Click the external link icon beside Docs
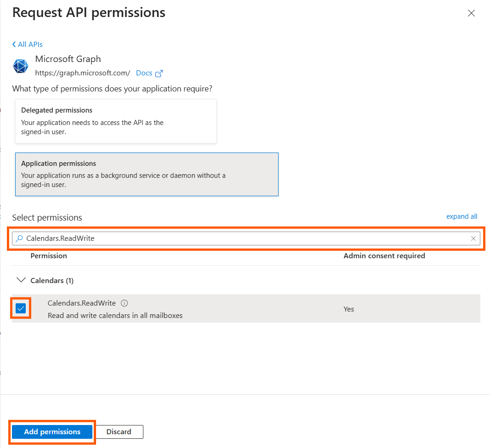Viewport: 490px width, 448px height. (x=159, y=74)
